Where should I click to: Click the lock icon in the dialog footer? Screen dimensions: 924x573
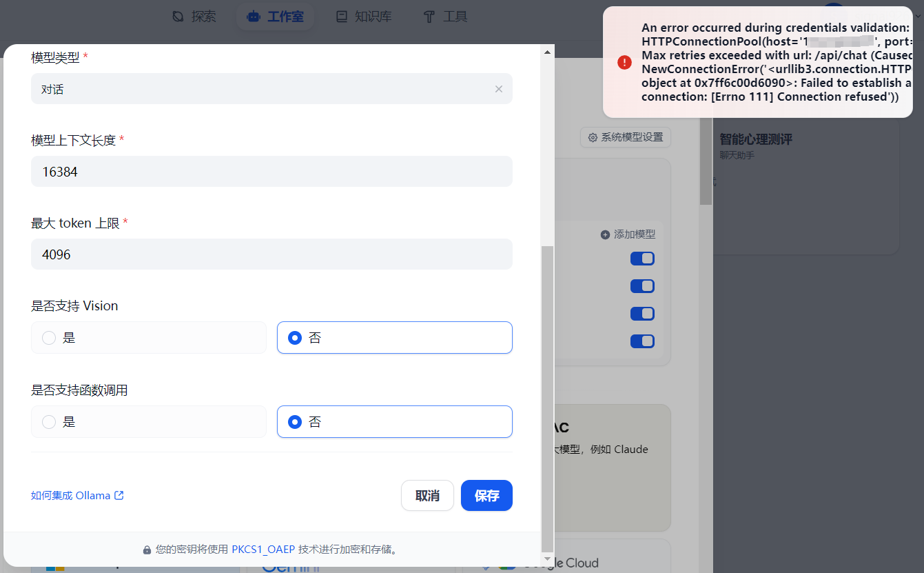point(147,550)
